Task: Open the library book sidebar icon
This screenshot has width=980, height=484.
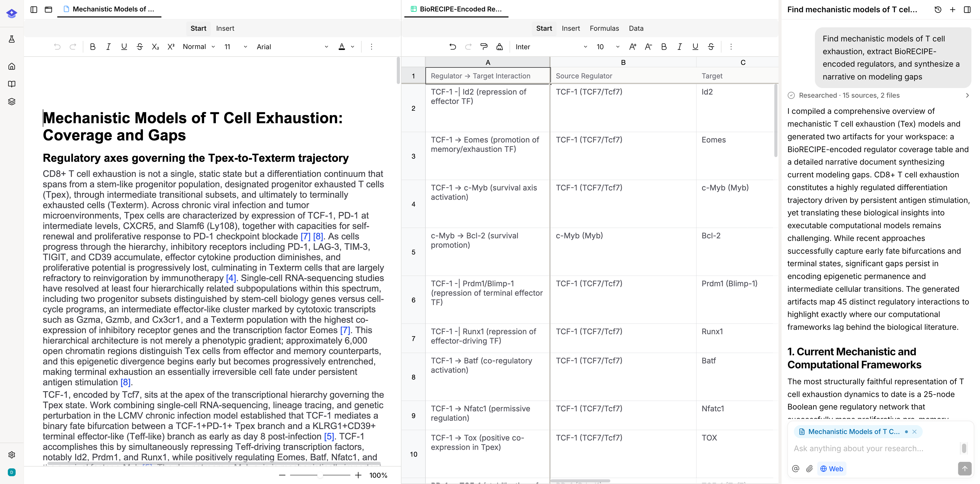Action: [x=12, y=84]
